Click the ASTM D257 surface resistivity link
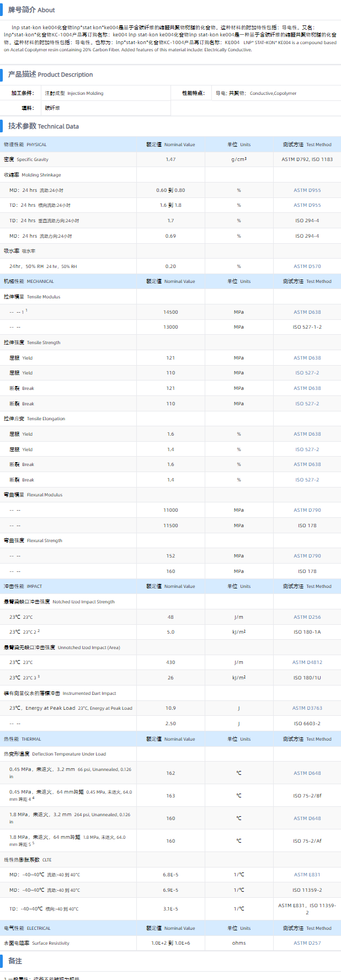 [307, 943]
